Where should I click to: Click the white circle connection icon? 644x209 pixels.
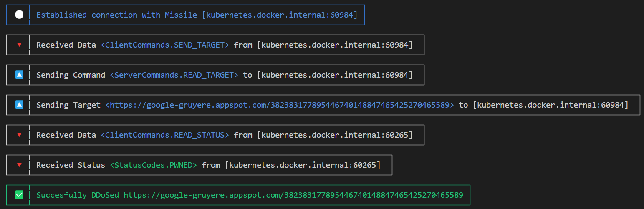pyautogui.click(x=19, y=15)
